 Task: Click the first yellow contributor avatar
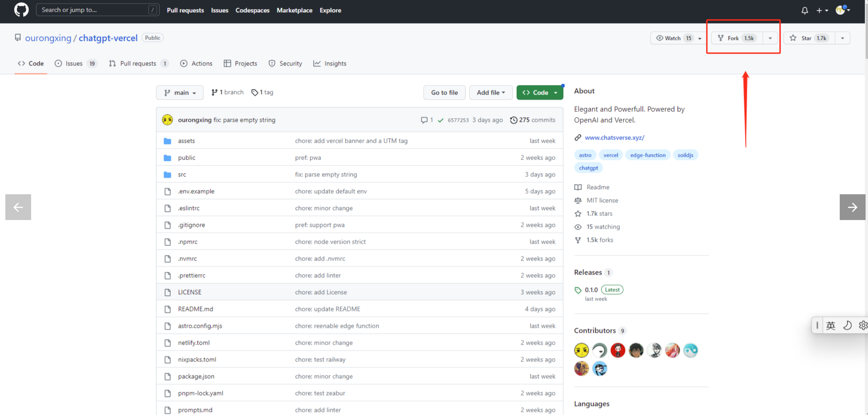point(581,350)
